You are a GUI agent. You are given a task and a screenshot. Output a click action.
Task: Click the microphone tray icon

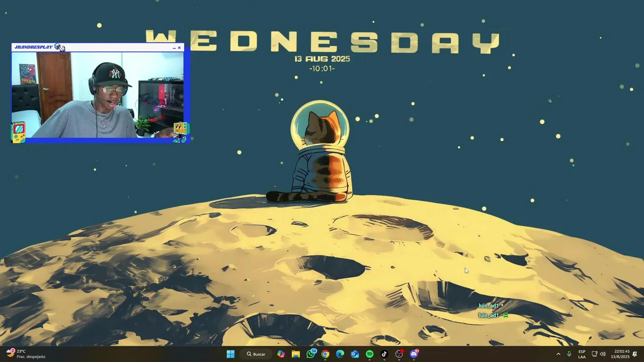(x=569, y=354)
